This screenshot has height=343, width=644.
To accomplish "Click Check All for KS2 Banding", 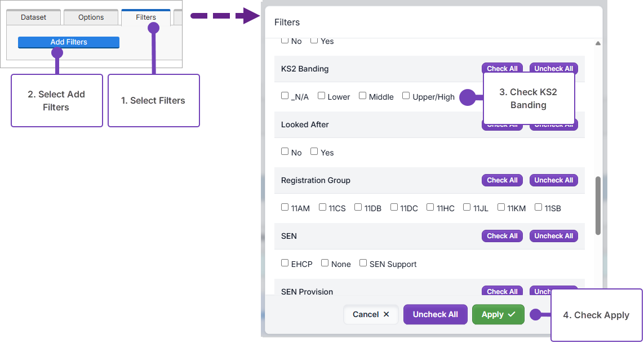I will [x=502, y=69].
